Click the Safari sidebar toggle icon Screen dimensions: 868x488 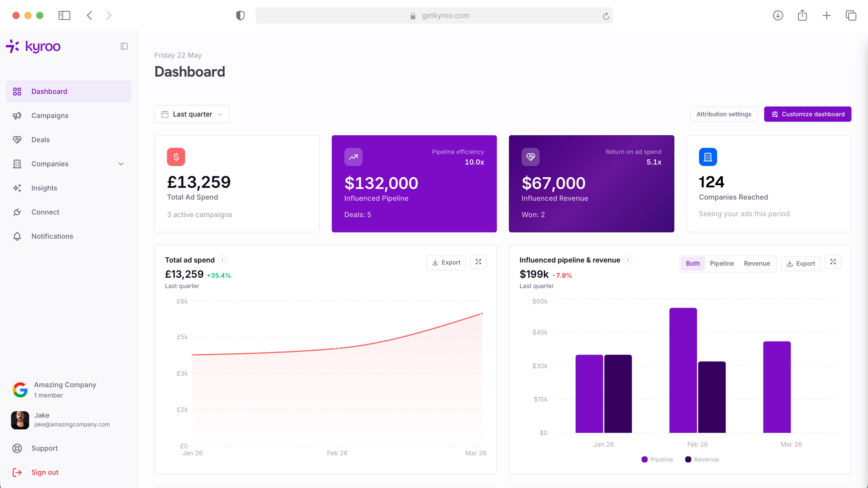64,16
